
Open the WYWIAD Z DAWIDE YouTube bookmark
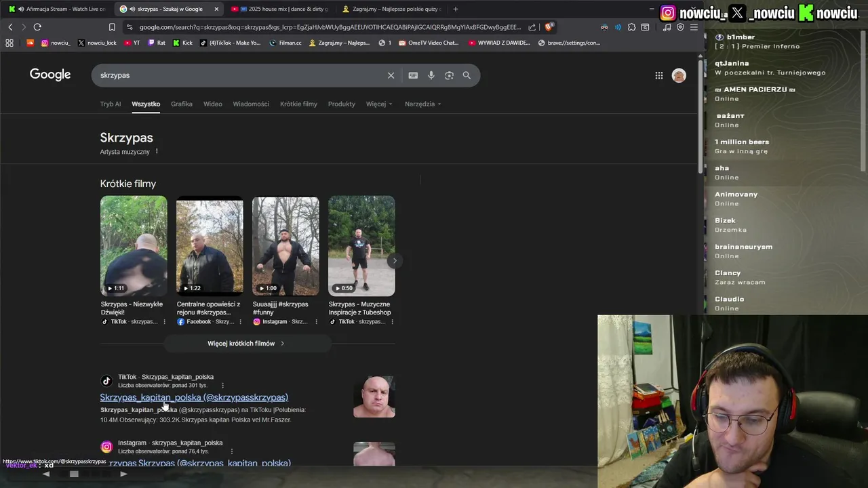pos(499,43)
